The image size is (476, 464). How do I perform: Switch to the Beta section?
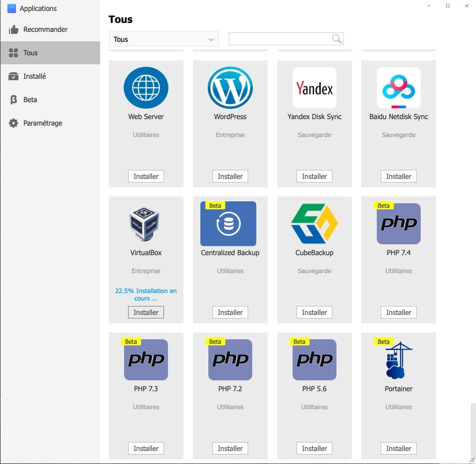coord(50,100)
